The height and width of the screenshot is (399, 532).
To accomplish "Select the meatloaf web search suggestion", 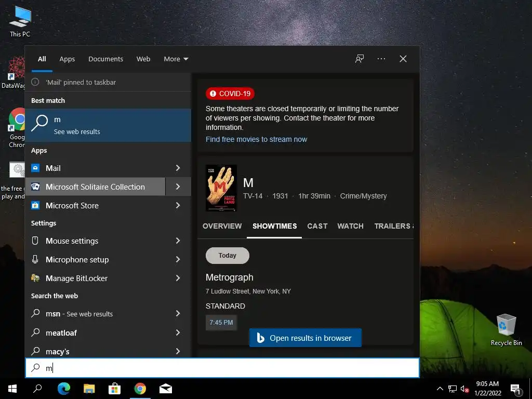I will (x=96, y=332).
